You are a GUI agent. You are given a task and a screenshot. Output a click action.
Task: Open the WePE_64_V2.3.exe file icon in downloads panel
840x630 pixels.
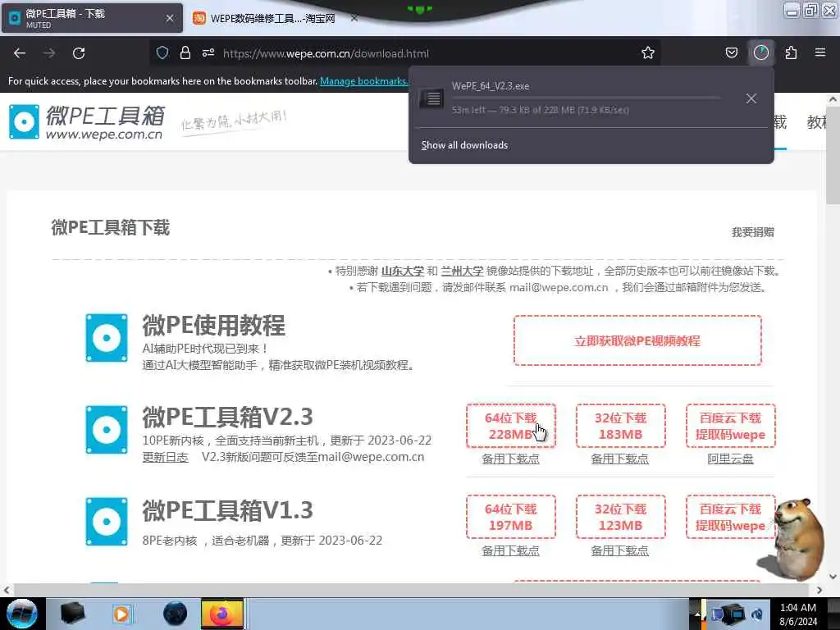point(431,98)
